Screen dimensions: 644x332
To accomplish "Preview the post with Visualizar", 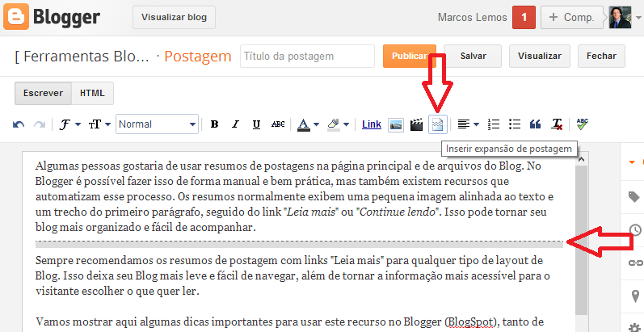I will [x=540, y=57].
